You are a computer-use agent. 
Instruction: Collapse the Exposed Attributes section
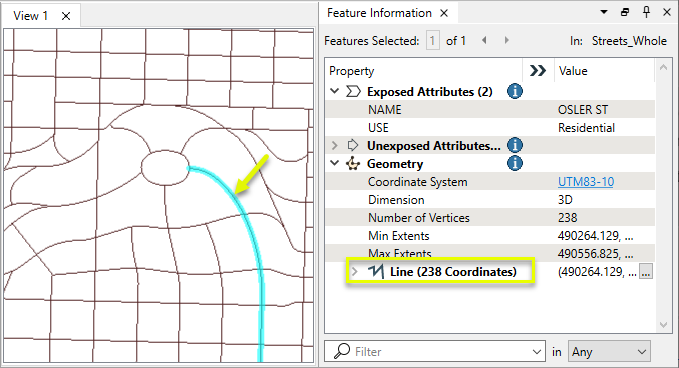pyautogui.click(x=334, y=91)
